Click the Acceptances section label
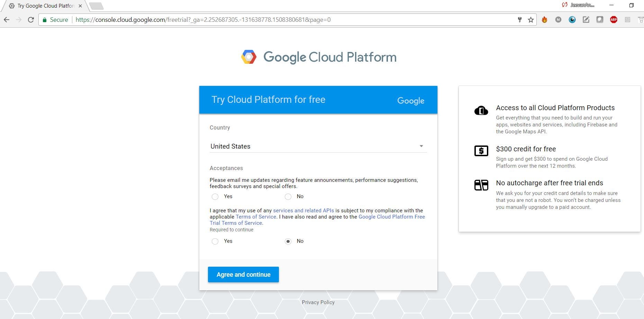The height and width of the screenshot is (319, 644). [x=226, y=168]
